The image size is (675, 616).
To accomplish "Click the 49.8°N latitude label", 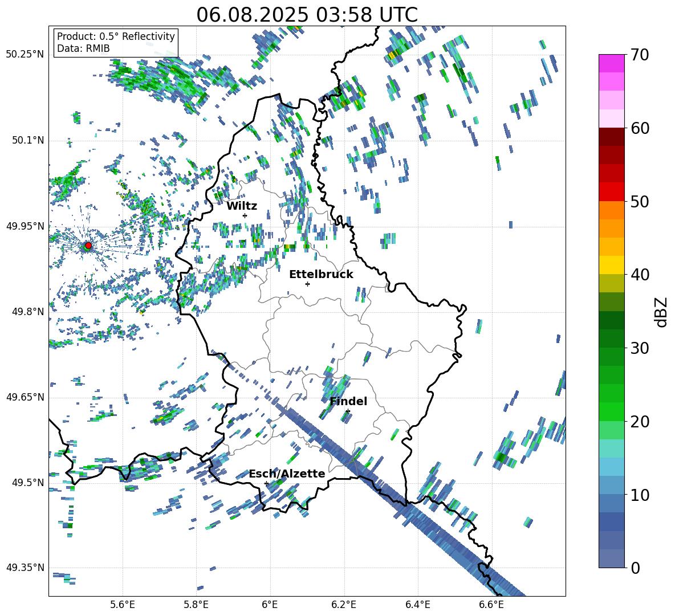I will coord(27,312).
